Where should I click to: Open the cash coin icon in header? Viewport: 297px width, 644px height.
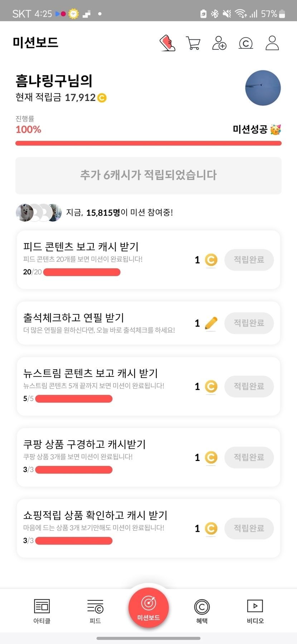[x=246, y=43]
